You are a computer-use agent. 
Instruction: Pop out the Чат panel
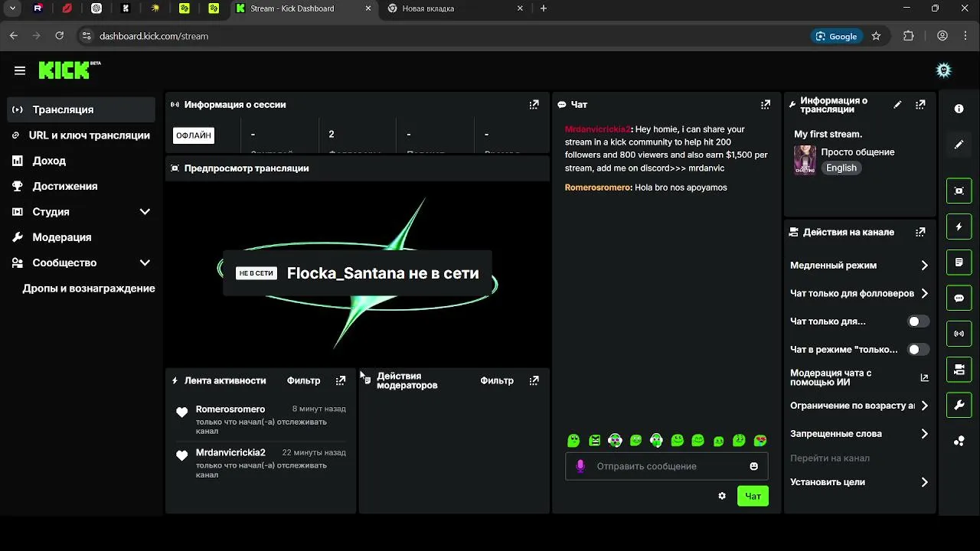(765, 105)
